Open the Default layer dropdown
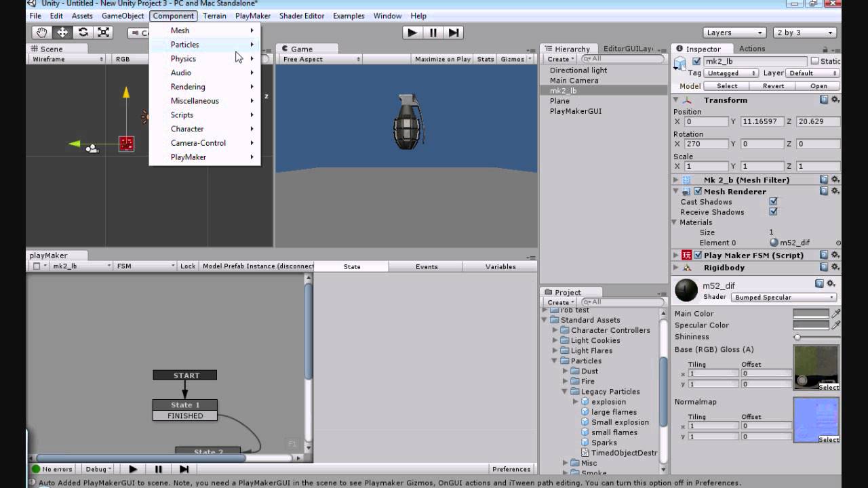Screen dimensions: 868x488 pos(813,73)
